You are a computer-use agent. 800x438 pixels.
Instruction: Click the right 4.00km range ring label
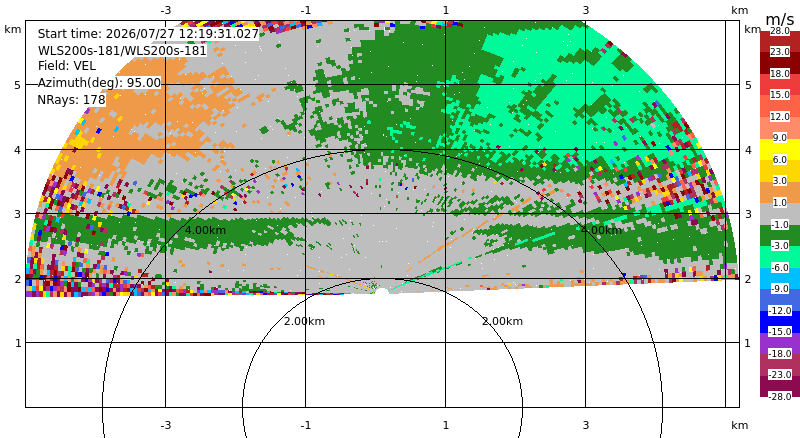602,230
